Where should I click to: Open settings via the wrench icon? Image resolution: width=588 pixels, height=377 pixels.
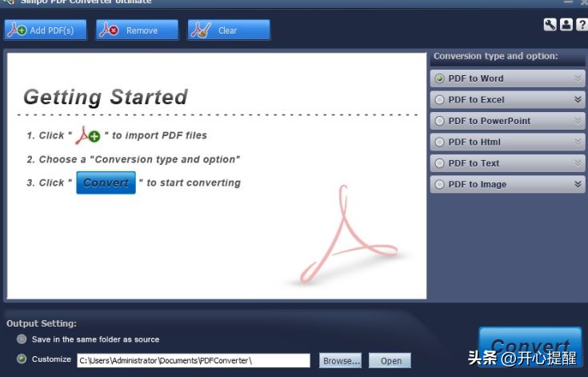click(x=550, y=25)
